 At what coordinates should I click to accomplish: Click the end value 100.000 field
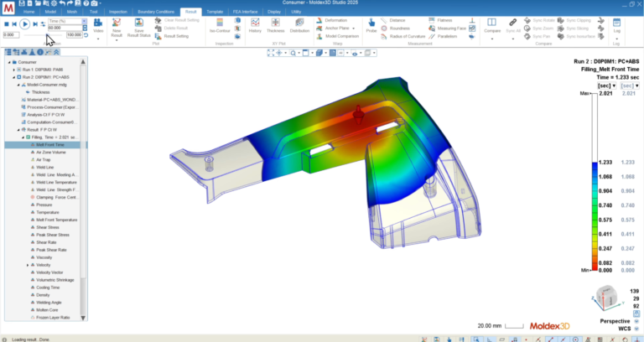click(74, 35)
